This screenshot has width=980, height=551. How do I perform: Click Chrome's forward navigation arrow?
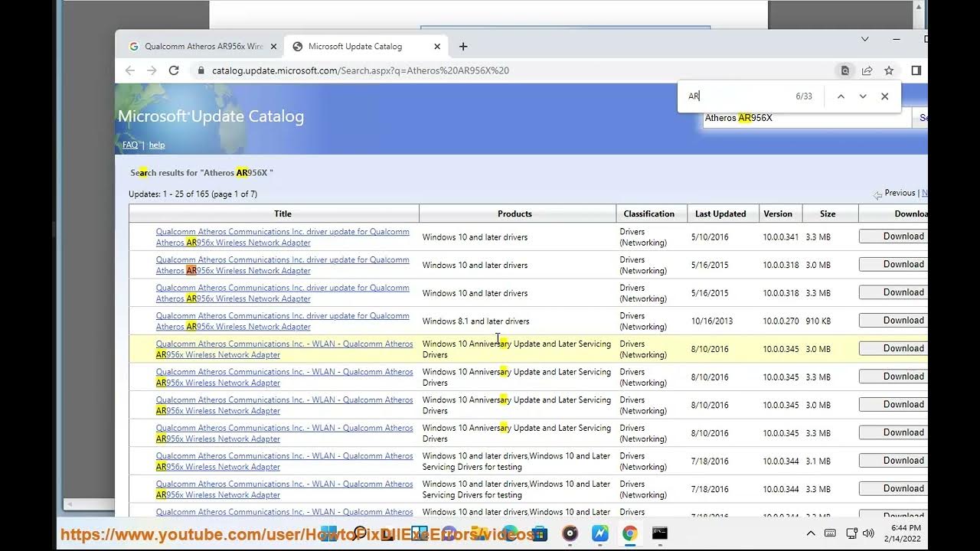(x=152, y=70)
